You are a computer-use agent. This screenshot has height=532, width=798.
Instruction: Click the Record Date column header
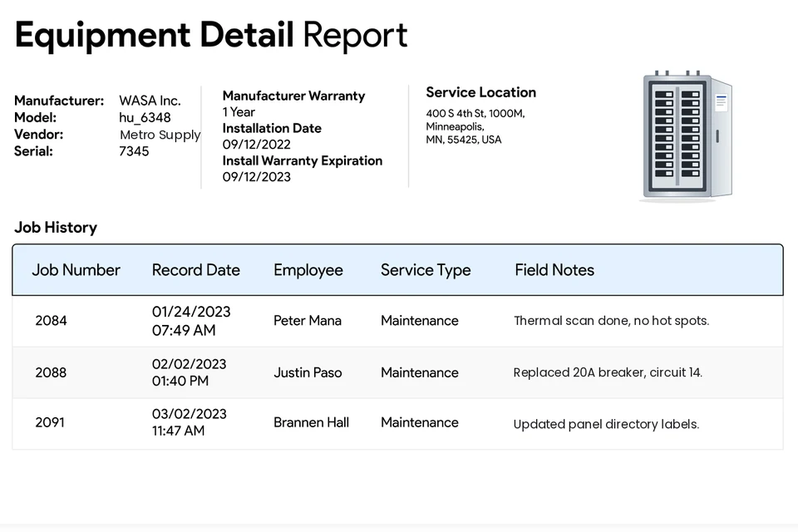[196, 270]
